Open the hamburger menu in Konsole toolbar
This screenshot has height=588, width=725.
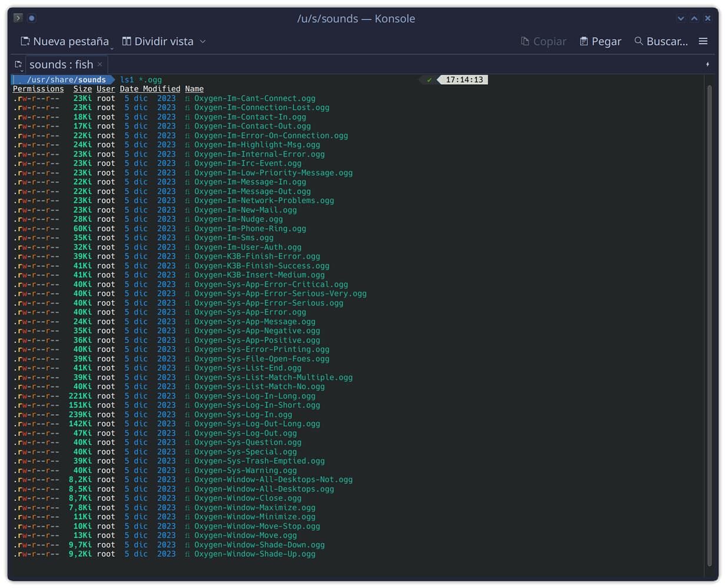(x=703, y=41)
